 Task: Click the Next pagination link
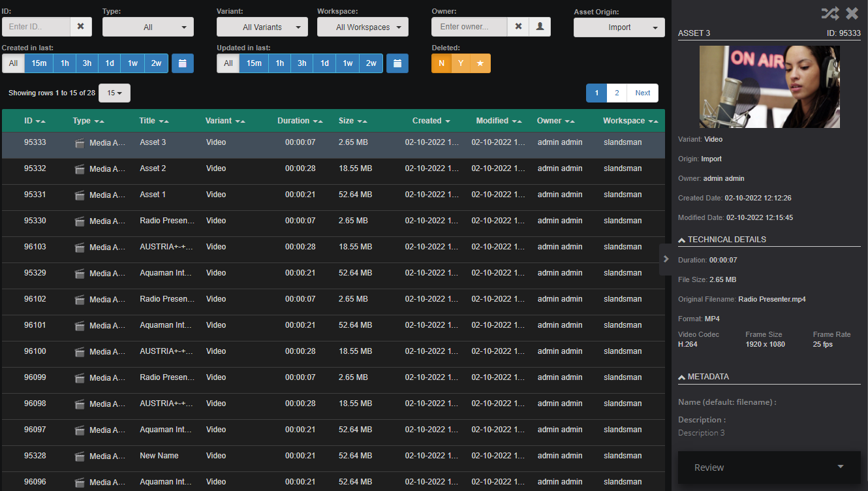point(642,93)
